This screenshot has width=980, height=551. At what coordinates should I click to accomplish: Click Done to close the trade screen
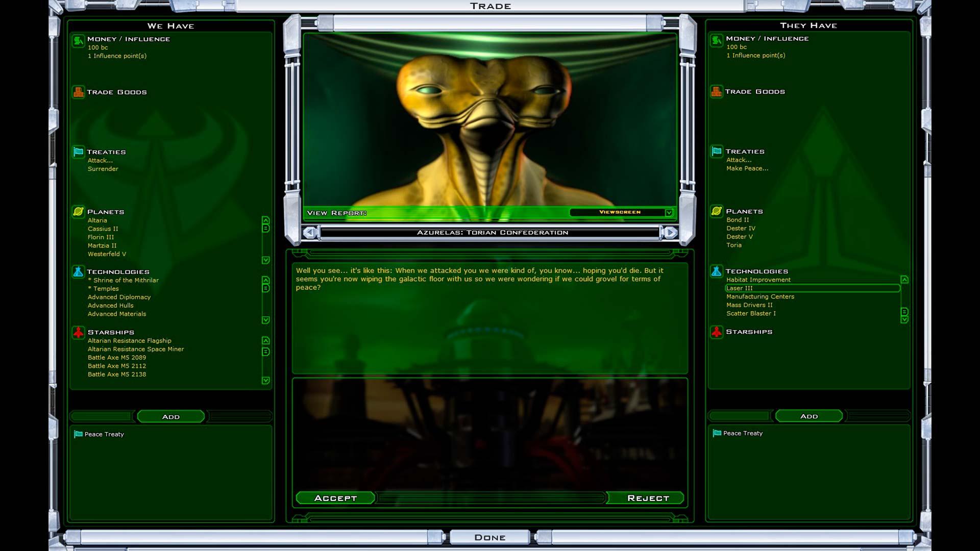[x=489, y=537]
